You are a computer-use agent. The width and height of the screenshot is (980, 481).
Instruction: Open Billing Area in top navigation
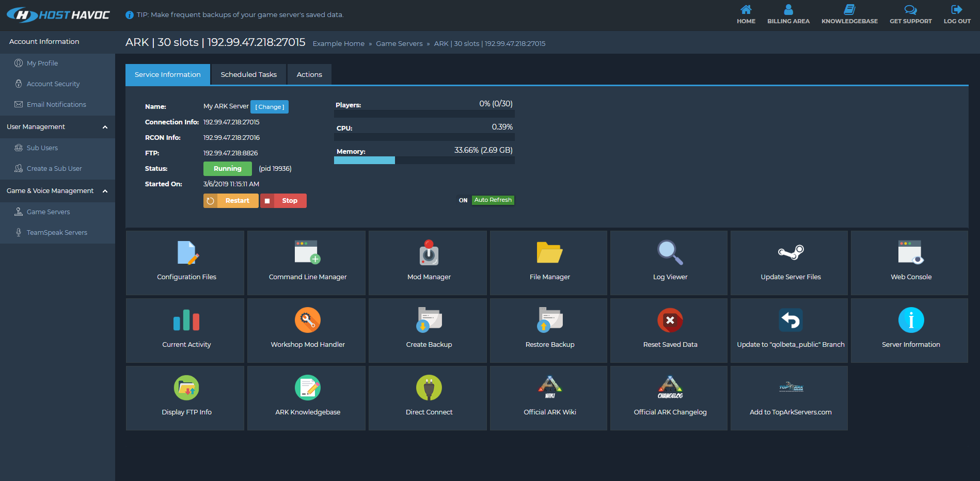[x=788, y=14]
